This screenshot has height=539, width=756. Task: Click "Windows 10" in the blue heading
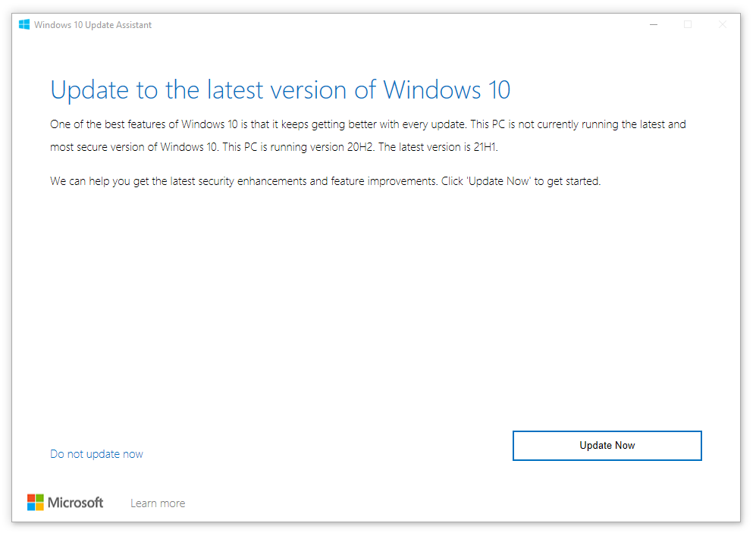pyautogui.click(x=447, y=90)
